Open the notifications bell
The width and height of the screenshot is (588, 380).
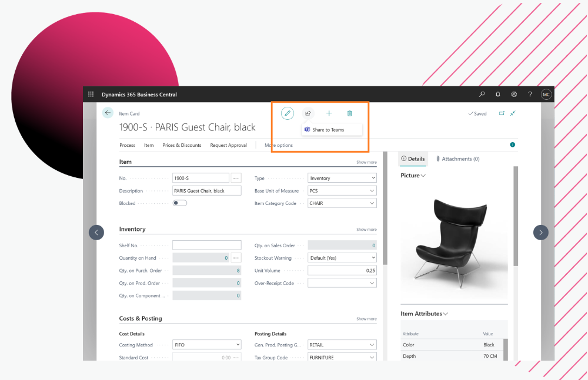click(498, 95)
